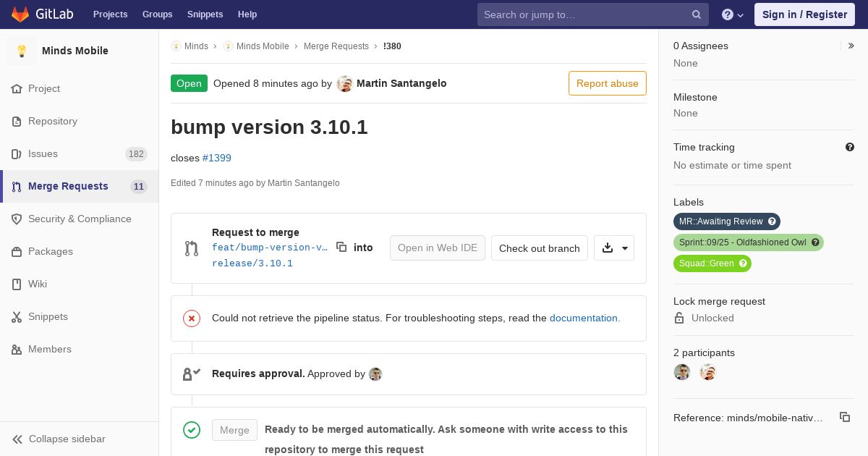Click the Squad::Green label help icon
This screenshot has width=868, height=456.
pos(743,263)
